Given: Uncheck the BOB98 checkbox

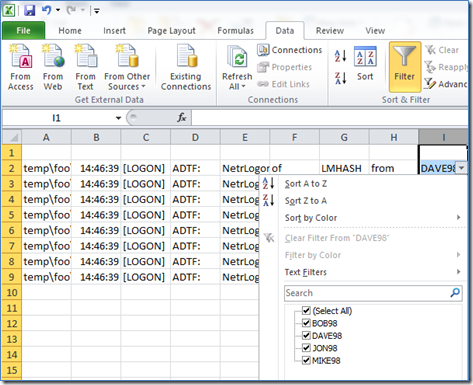Looking at the screenshot, I should (306, 323).
